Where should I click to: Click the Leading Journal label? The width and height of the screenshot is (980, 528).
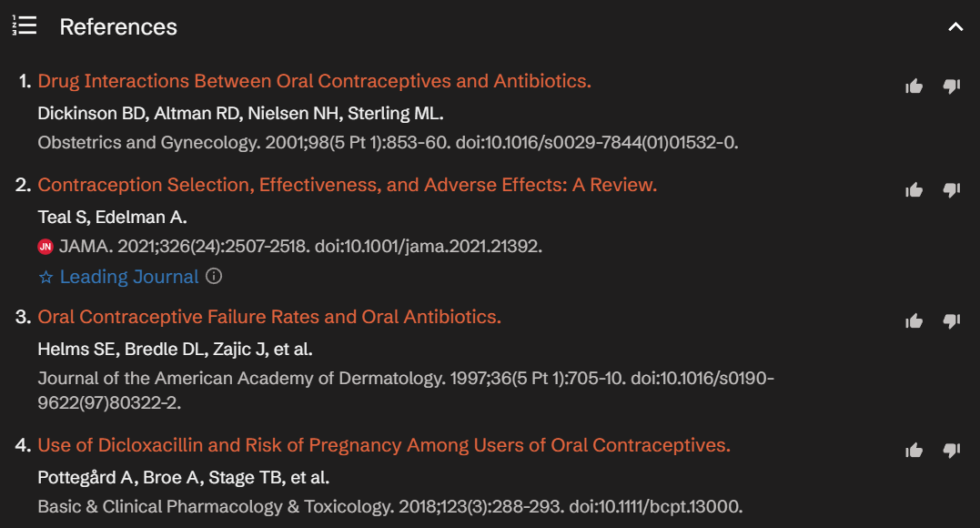(x=128, y=277)
